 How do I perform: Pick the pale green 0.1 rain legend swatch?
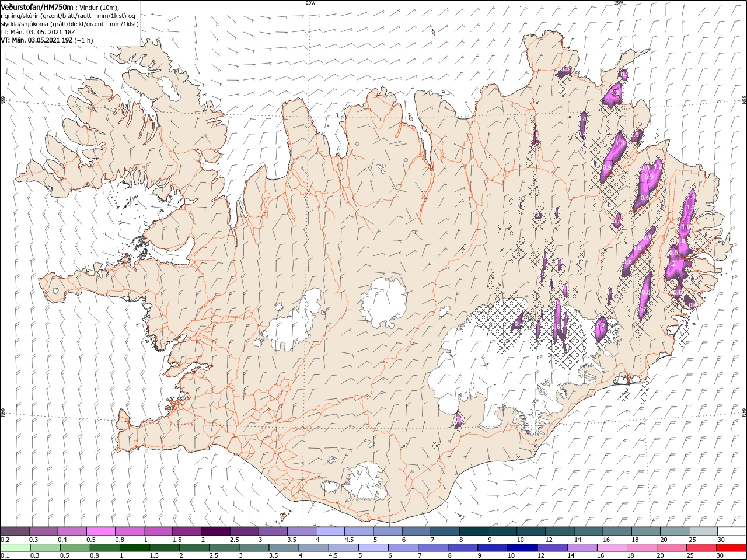pos(15,548)
